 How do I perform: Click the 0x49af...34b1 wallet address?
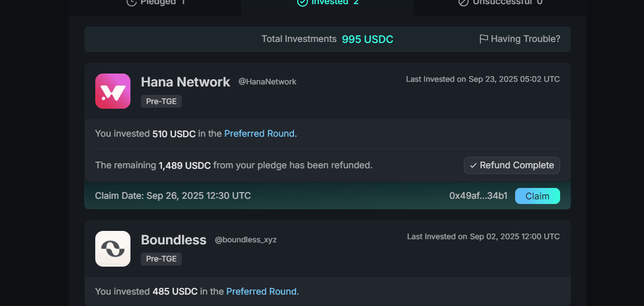478,196
